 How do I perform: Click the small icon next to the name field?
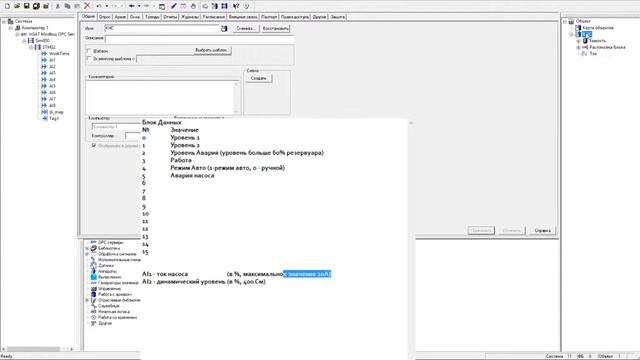[x=224, y=29]
